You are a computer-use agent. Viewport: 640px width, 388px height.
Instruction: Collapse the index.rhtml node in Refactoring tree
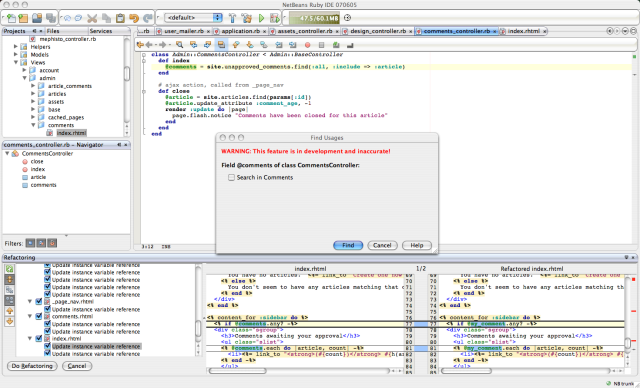pyautogui.click(x=30, y=338)
